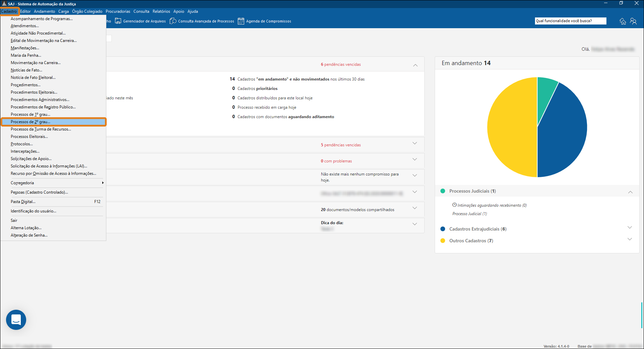
Task: Collapse the 6 pendências vencidas section
Action: coord(415,65)
